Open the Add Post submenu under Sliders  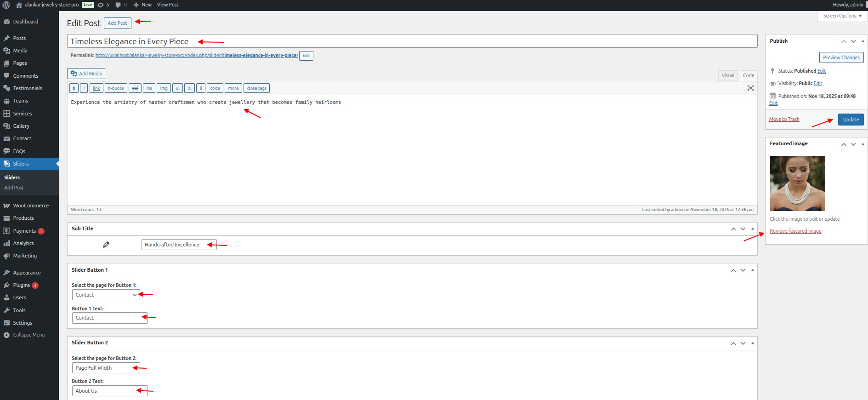[14, 188]
